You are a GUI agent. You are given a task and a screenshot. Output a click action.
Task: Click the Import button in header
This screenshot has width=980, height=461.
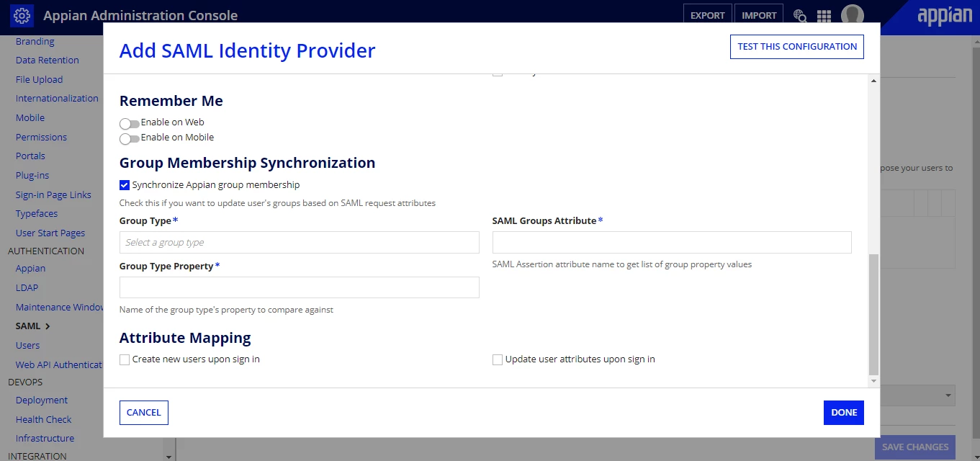click(x=759, y=15)
